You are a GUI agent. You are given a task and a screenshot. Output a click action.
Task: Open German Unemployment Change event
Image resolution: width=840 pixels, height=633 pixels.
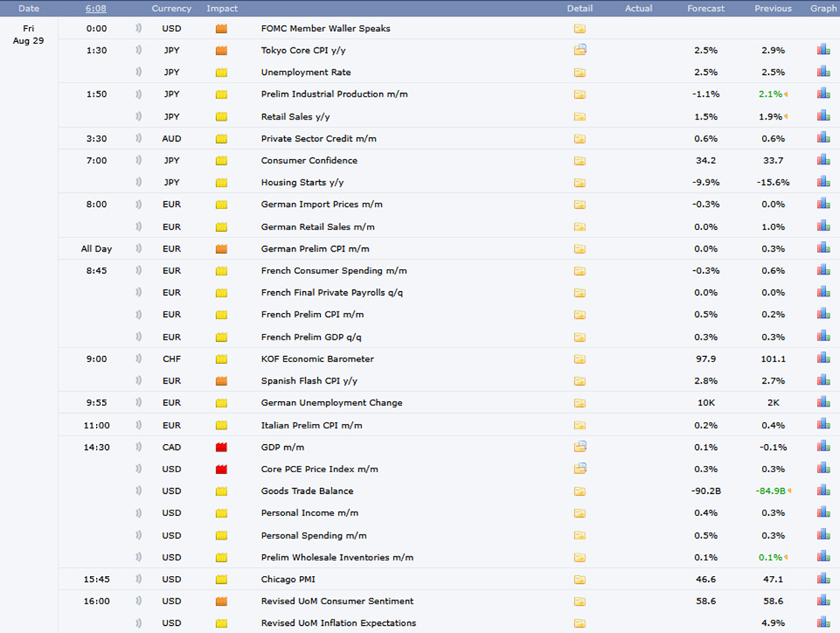click(x=331, y=403)
